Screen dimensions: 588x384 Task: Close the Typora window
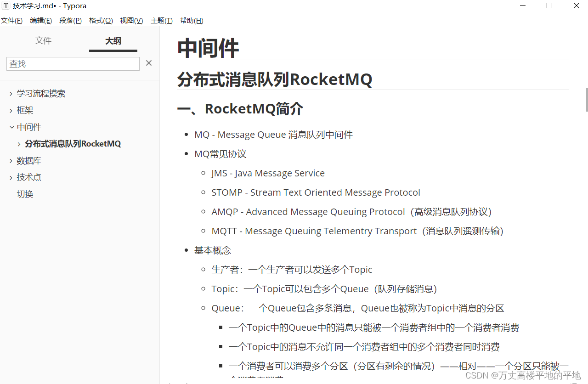click(577, 6)
